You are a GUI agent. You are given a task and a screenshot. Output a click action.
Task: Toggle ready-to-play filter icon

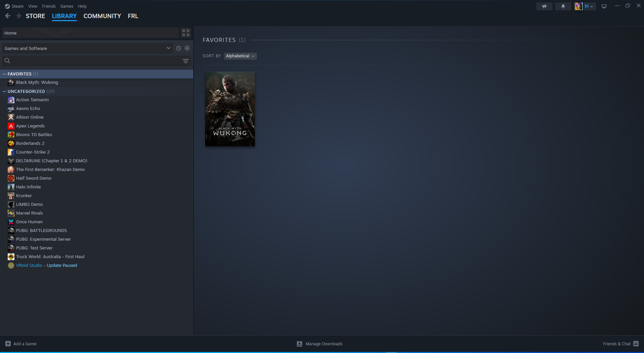click(x=187, y=48)
